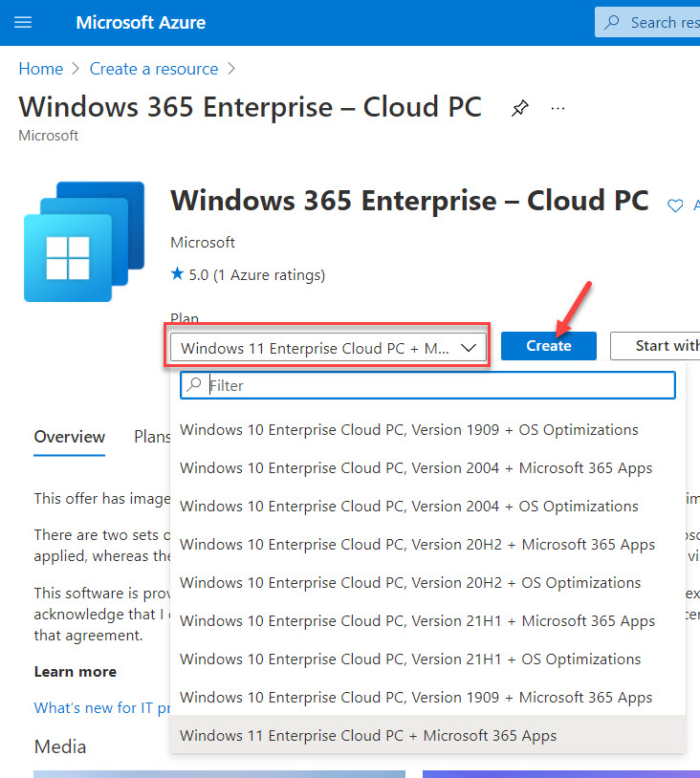The height and width of the screenshot is (778, 700).
Task: Click Microsoft Azure portal title
Action: (141, 22)
